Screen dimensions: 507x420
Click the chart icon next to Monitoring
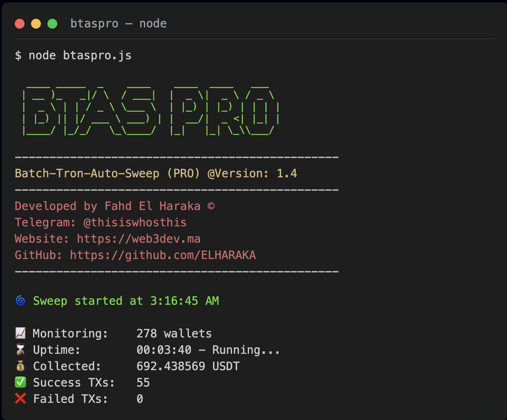tap(20, 333)
